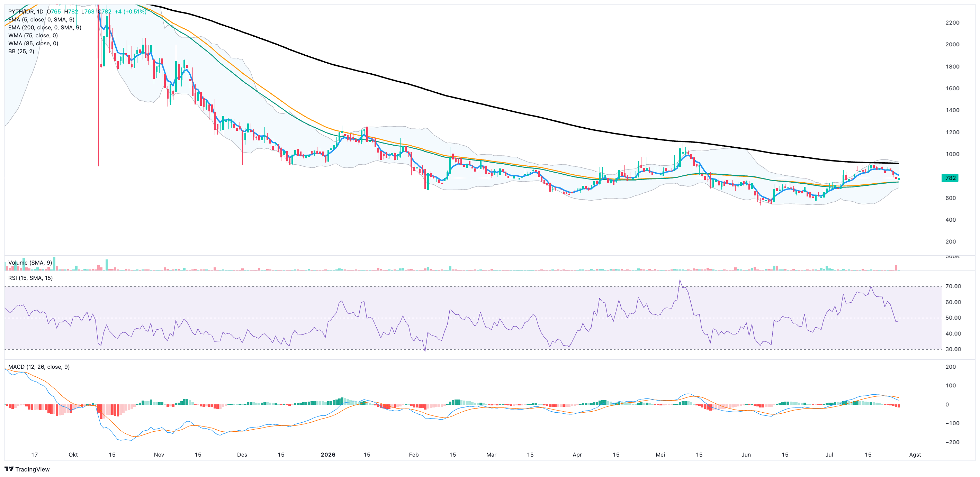This screenshot has width=980, height=477.
Task: Click the Mar date label
Action: (491, 455)
